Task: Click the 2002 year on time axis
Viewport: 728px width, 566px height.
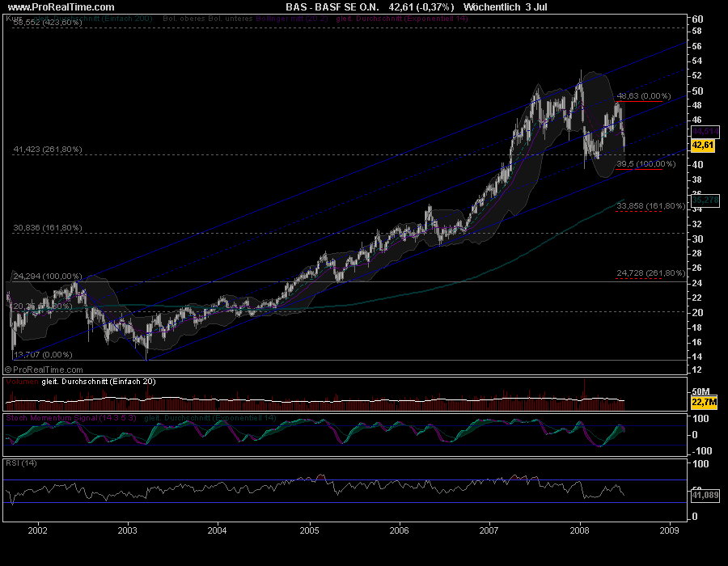Action: [37, 530]
